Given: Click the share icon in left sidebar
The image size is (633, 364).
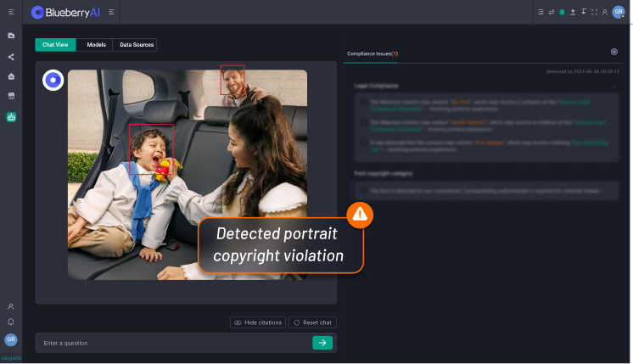Looking at the screenshot, I should pyautogui.click(x=11, y=57).
